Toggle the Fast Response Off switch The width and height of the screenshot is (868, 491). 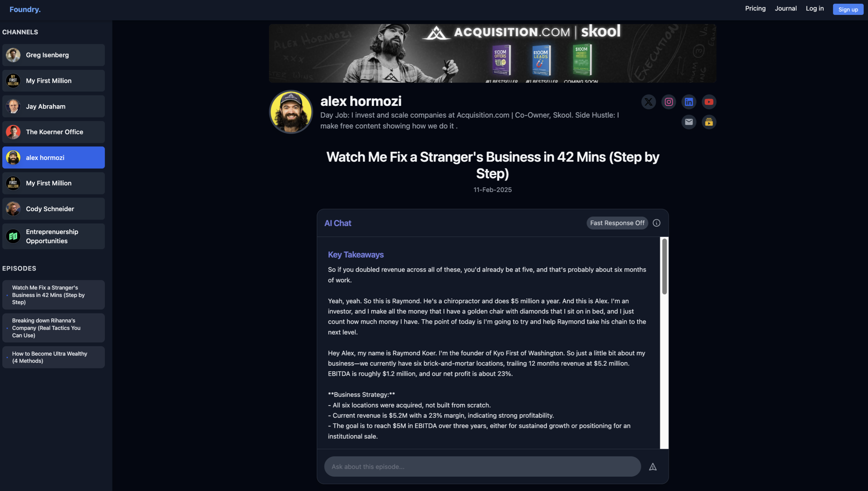617,223
